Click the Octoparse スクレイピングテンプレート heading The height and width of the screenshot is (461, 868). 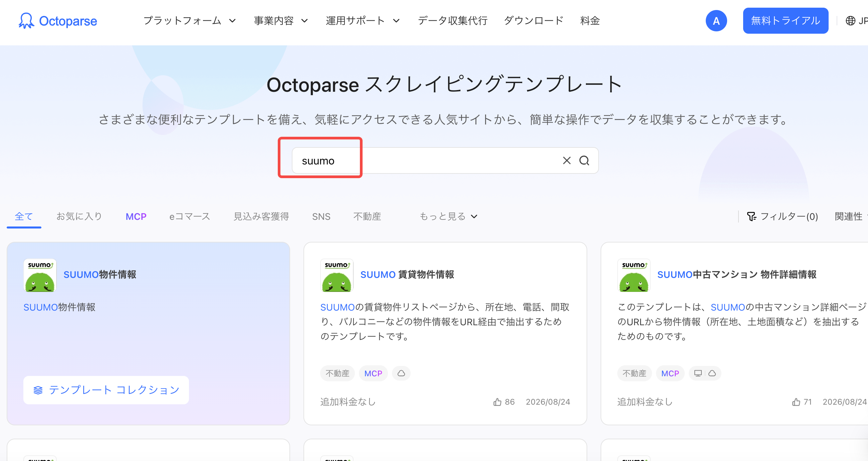point(444,84)
